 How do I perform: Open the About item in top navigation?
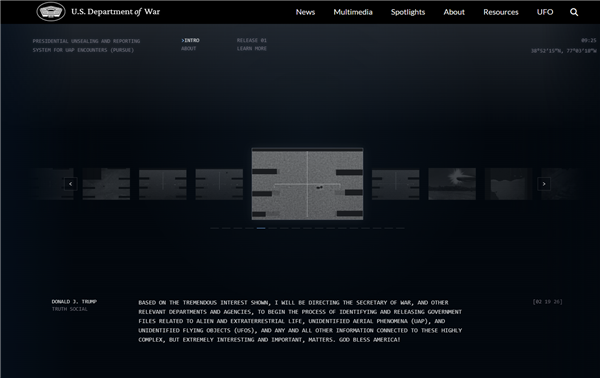tap(454, 12)
